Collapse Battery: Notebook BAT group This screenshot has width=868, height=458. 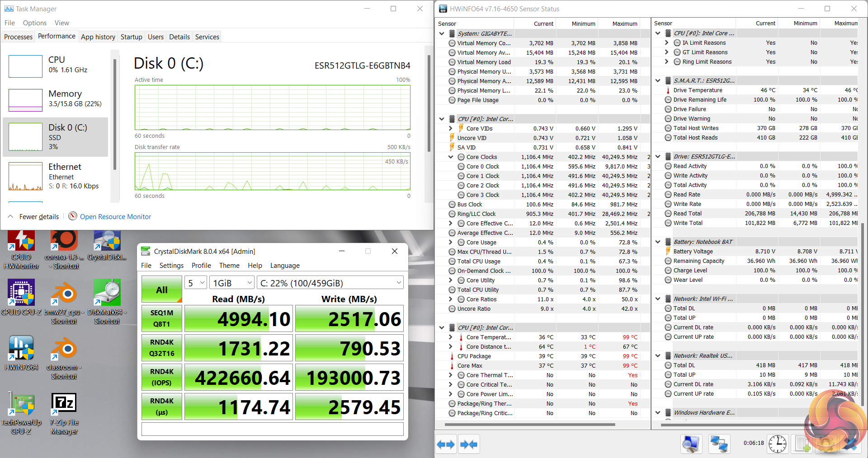(658, 242)
